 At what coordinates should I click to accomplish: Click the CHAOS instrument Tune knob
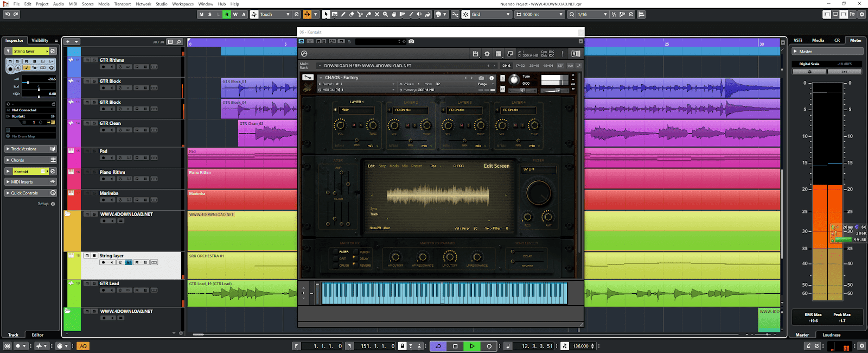[514, 79]
